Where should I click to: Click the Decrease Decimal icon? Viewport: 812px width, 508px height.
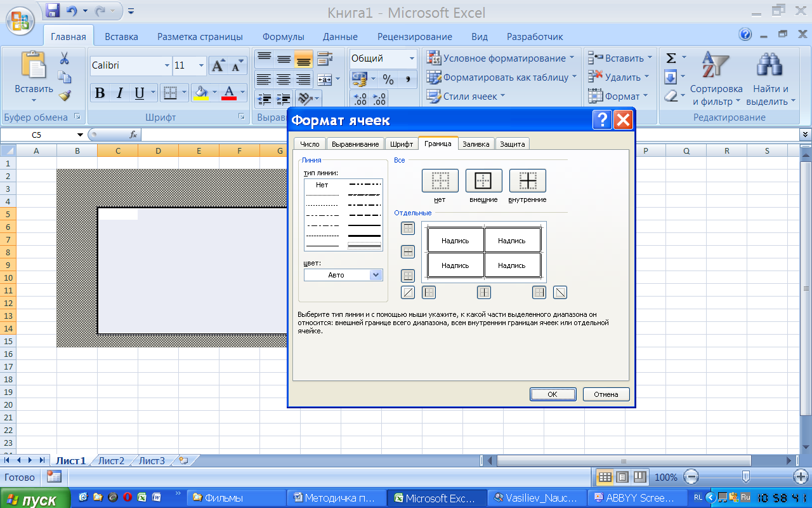coord(379,99)
